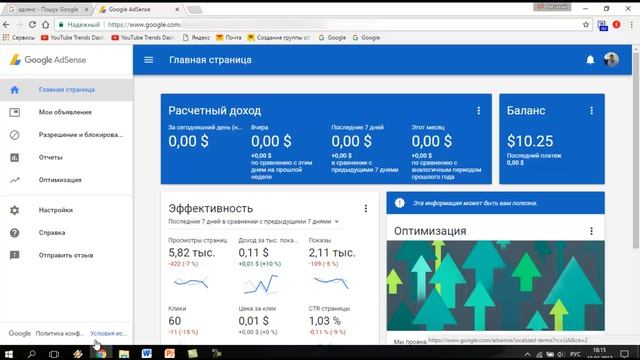Viewport: 640px width, 360px height.
Task: Click the Доход за тыс. показов chart
Action: 261,284
